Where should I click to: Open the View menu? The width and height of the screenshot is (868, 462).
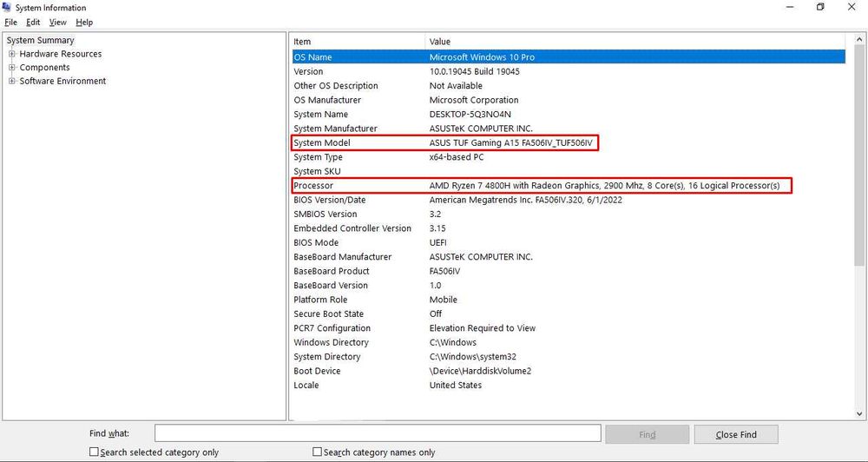coord(57,23)
